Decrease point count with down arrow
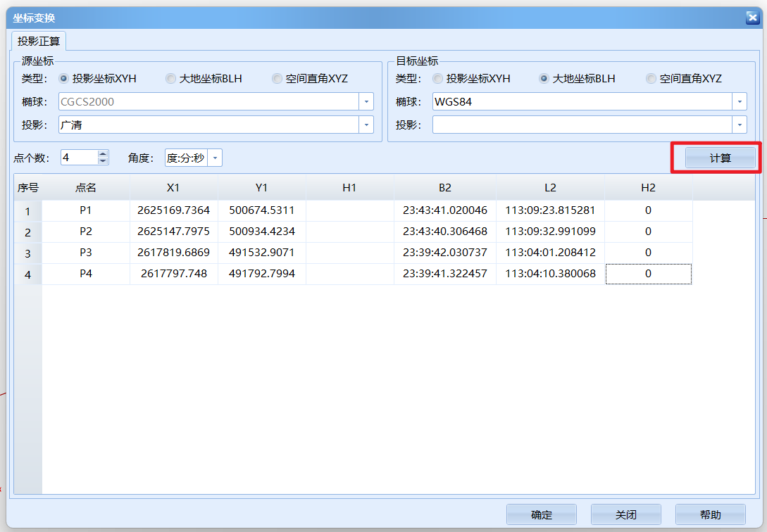 (103, 161)
